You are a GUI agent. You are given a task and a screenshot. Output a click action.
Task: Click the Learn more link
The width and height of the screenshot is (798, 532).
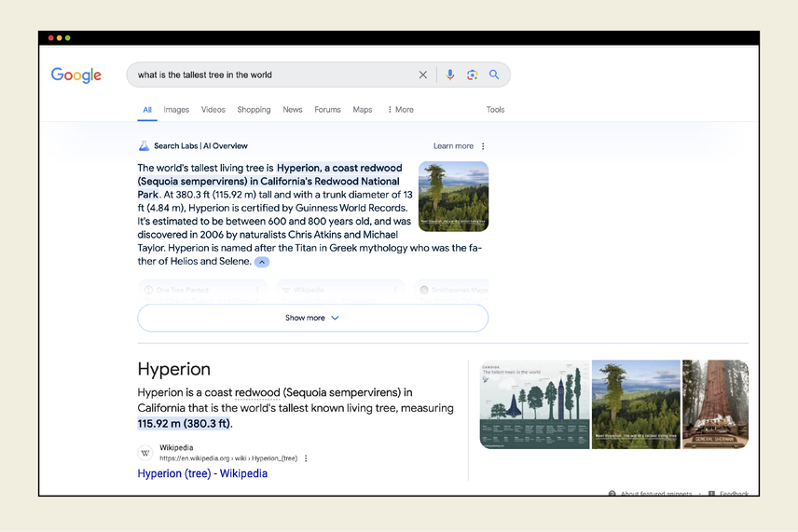[453, 146]
